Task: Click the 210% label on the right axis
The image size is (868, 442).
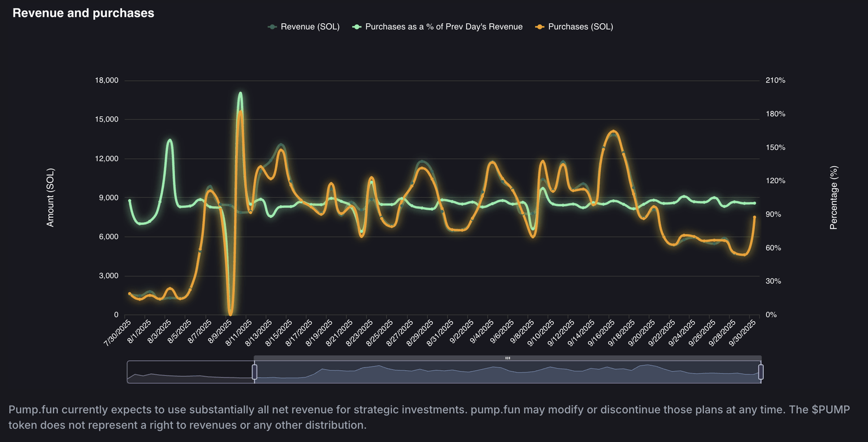Action: coord(775,80)
